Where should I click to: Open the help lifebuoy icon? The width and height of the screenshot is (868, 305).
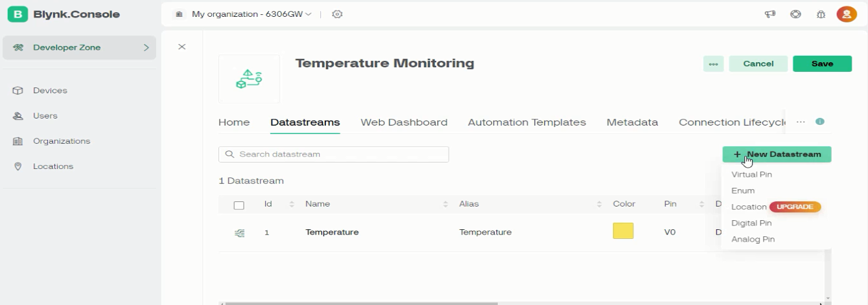(x=795, y=14)
